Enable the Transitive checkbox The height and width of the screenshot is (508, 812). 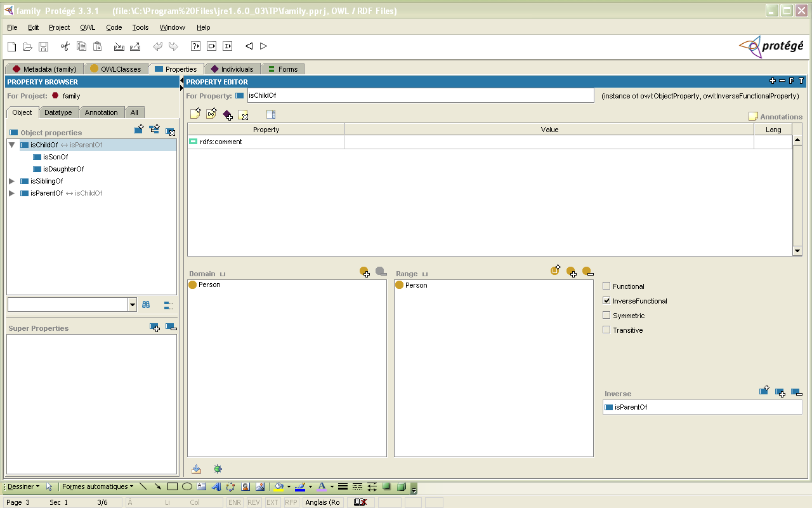point(606,330)
